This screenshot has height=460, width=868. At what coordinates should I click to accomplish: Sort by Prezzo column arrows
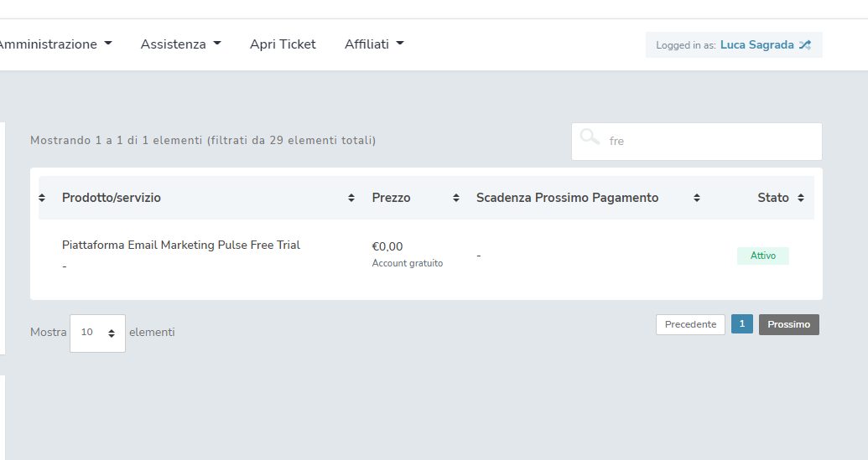coord(456,198)
